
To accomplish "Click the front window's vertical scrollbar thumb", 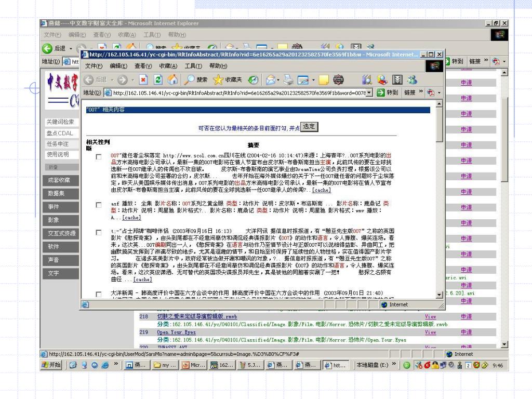I will point(440,125).
